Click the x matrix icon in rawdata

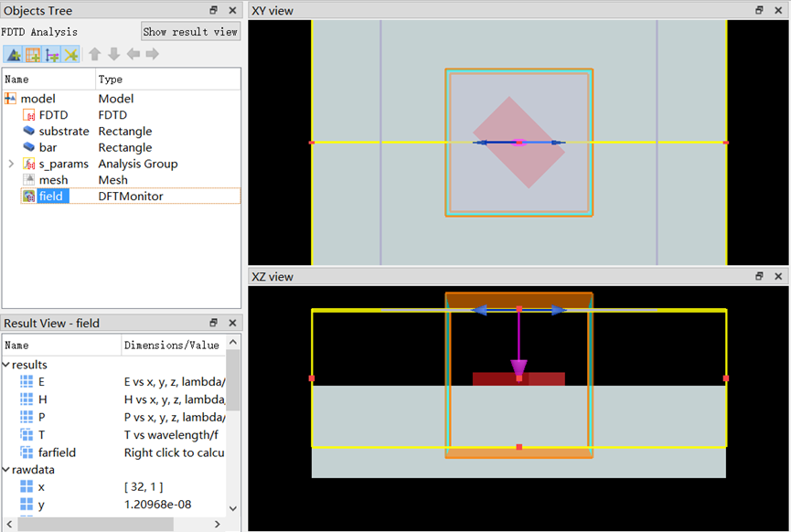[27, 486]
